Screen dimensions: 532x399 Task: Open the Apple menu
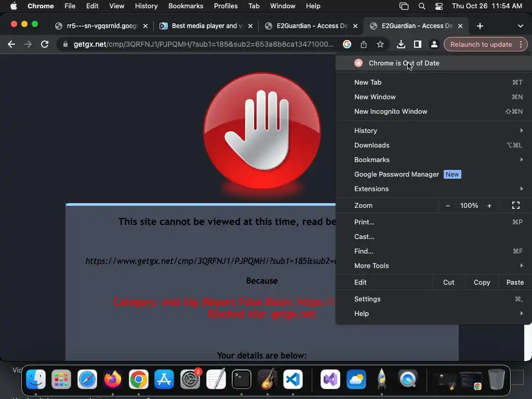[14, 6]
